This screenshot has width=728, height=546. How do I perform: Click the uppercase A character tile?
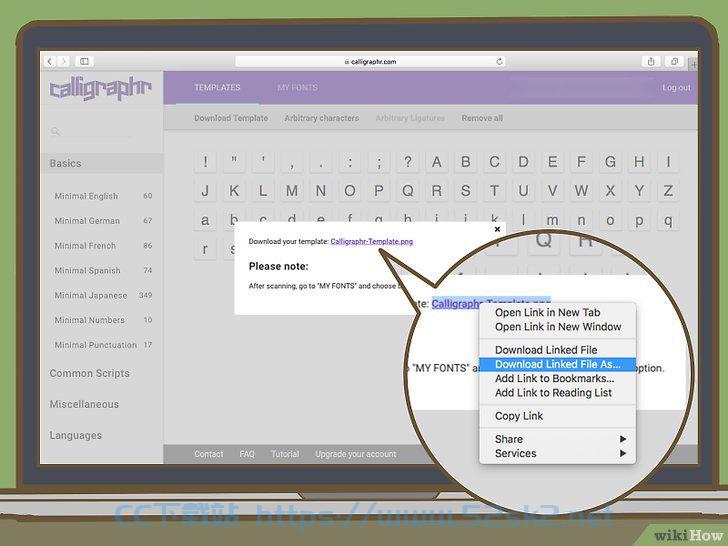click(436, 162)
